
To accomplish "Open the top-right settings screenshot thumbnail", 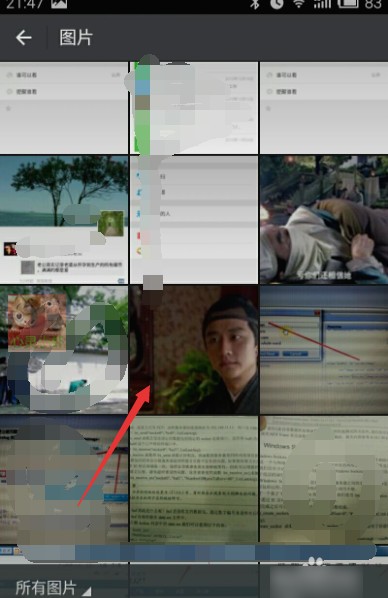I will click(x=324, y=108).
